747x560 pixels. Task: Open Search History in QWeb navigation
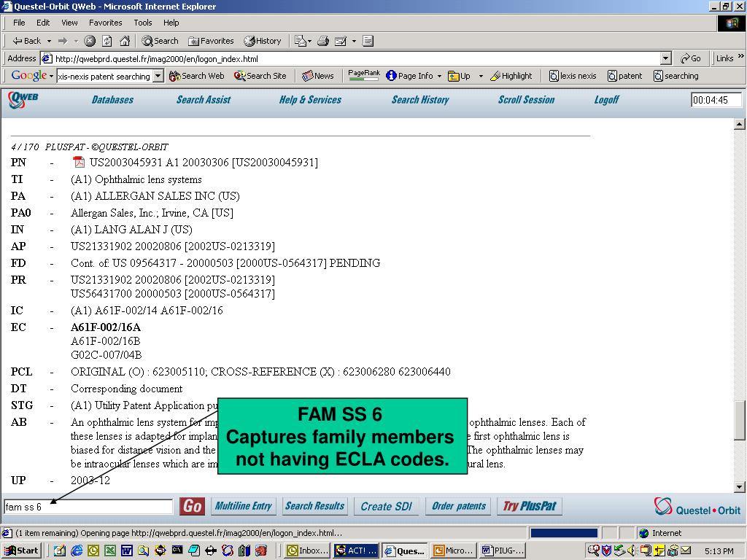[x=420, y=99]
